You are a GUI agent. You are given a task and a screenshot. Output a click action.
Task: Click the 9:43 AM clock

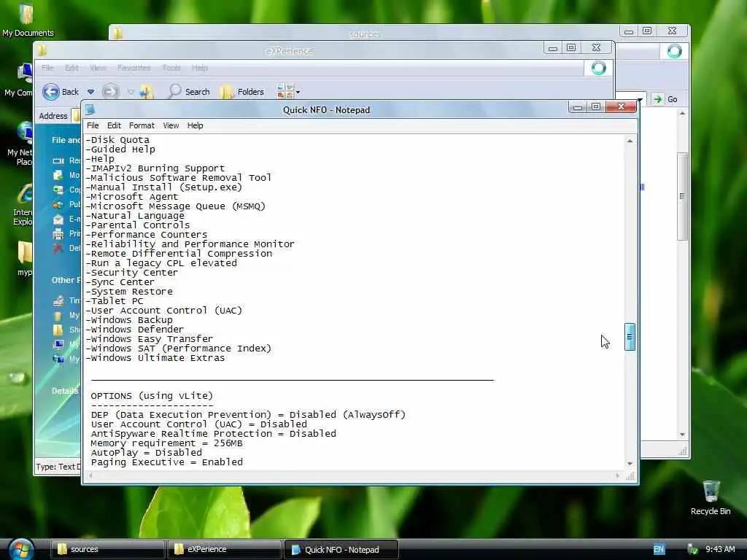coord(720,550)
